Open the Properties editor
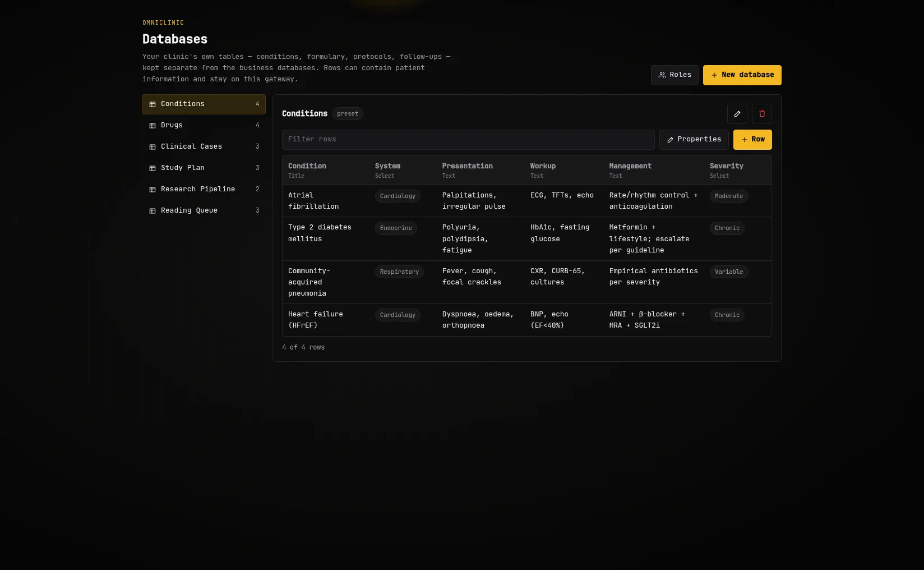The width and height of the screenshot is (924, 570). [x=694, y=140]
